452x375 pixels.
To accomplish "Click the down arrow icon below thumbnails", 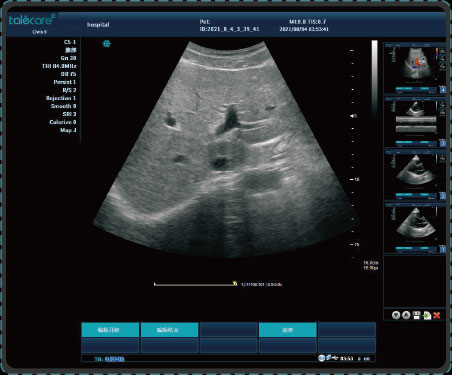I will tap(396, 315).
